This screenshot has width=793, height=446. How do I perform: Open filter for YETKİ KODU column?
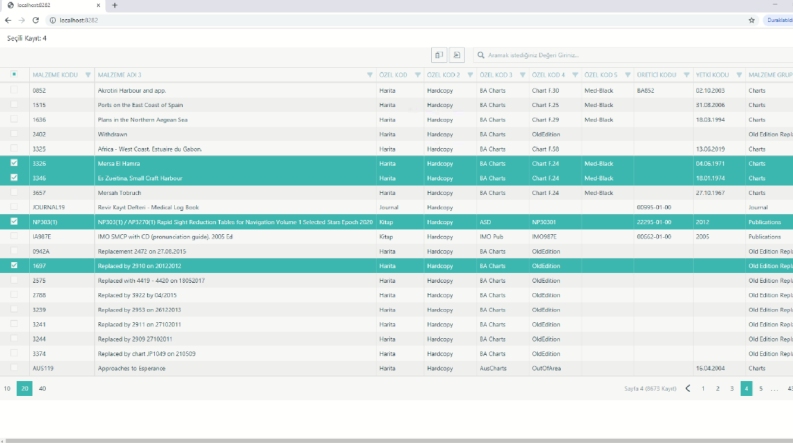(739, 75)
